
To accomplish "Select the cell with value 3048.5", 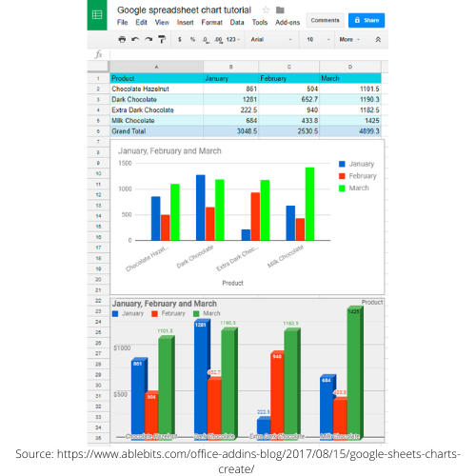I will coord(230,131).
